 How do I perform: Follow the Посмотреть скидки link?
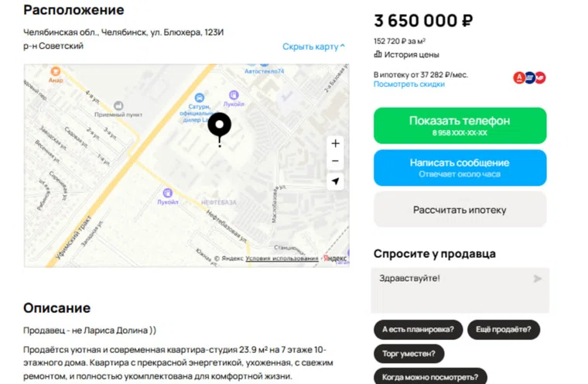click(409, 84)
